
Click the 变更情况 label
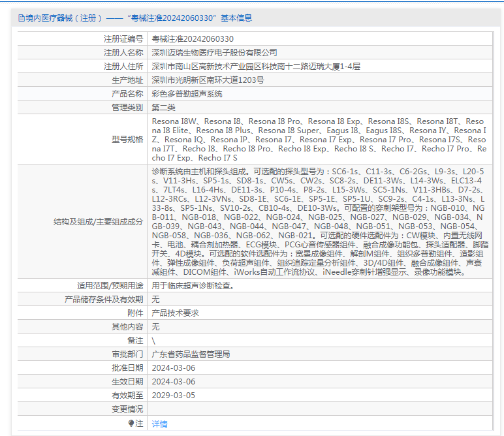[x=127, y=409]
